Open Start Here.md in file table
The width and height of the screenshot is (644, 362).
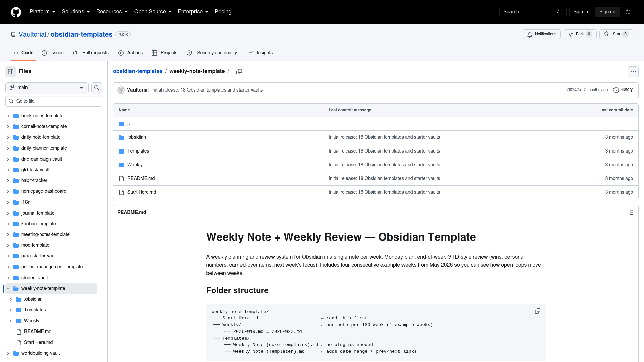coord(142,192)
